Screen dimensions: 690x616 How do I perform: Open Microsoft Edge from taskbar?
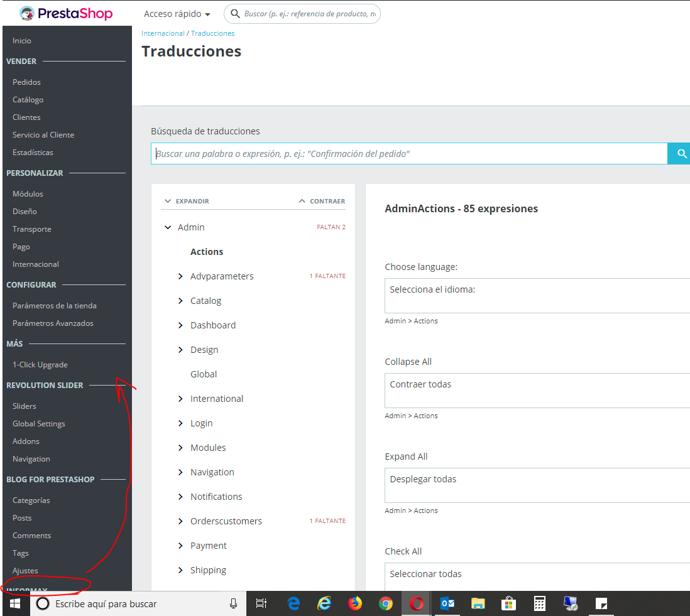click(x=293, y=603)
